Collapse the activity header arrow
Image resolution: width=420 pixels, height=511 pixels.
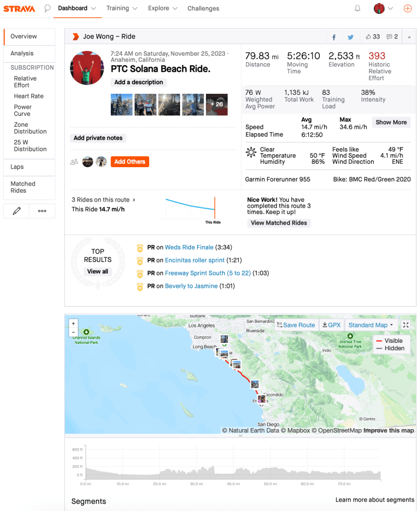coord(409,37)
